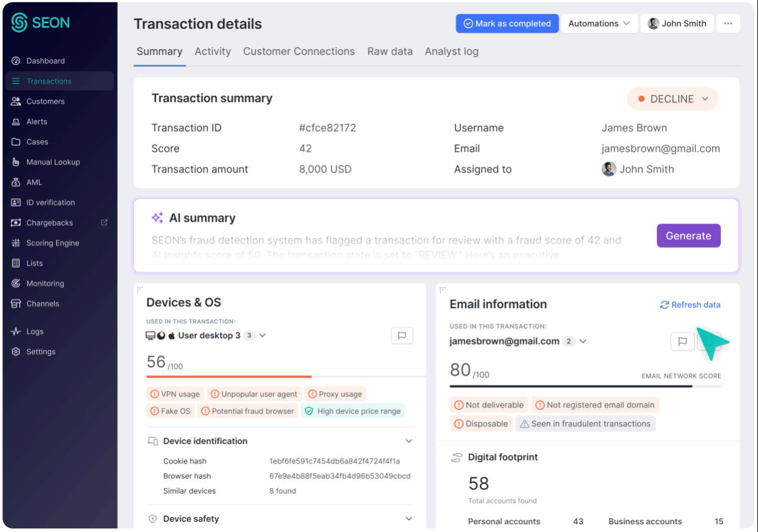Viewport: 758px width, 532px height.
Task: Expand the Device safety section
Action: pyautogui.click(x=409, y=519)
